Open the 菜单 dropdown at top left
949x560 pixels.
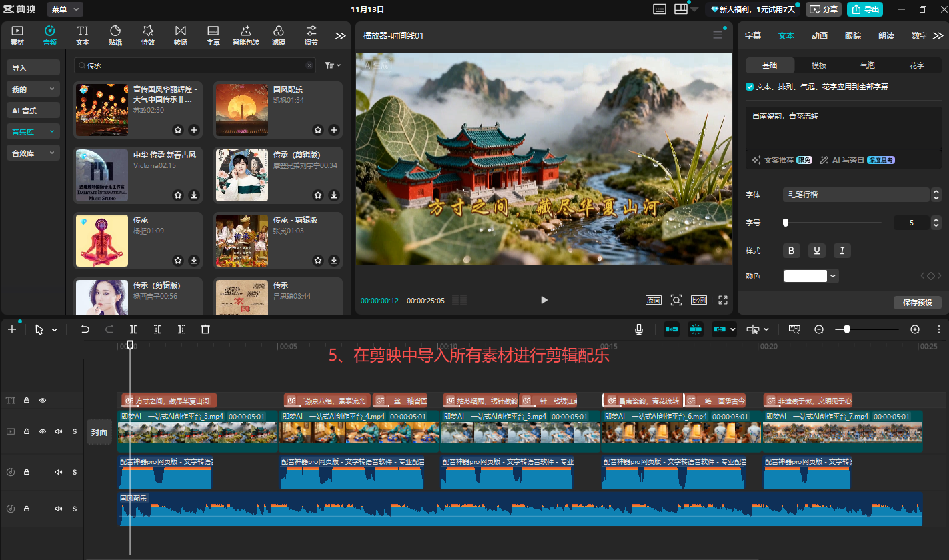click(x=64, y=9)
